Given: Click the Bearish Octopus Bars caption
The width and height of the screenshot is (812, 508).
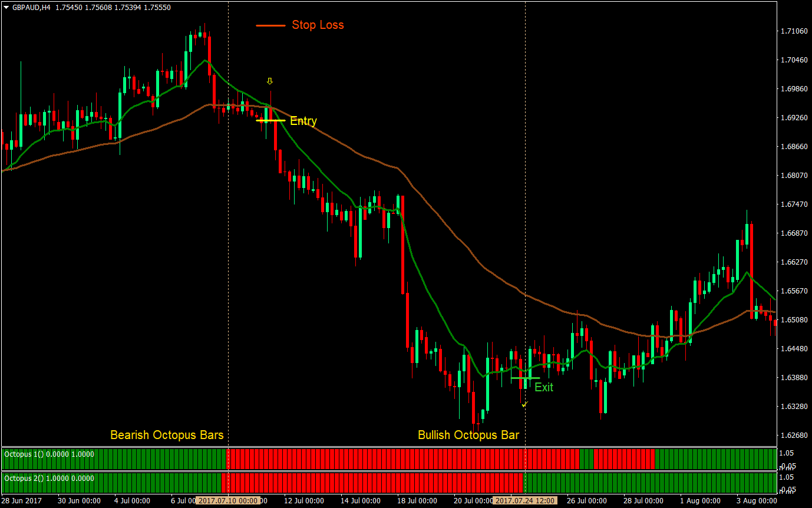Looking at the screenshot, I should point(166,435).
